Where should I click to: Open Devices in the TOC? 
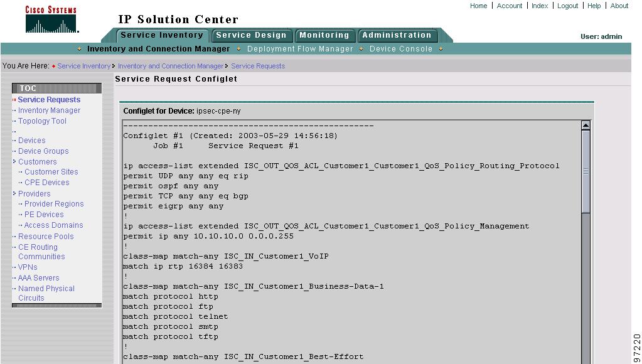coord(31,141)
